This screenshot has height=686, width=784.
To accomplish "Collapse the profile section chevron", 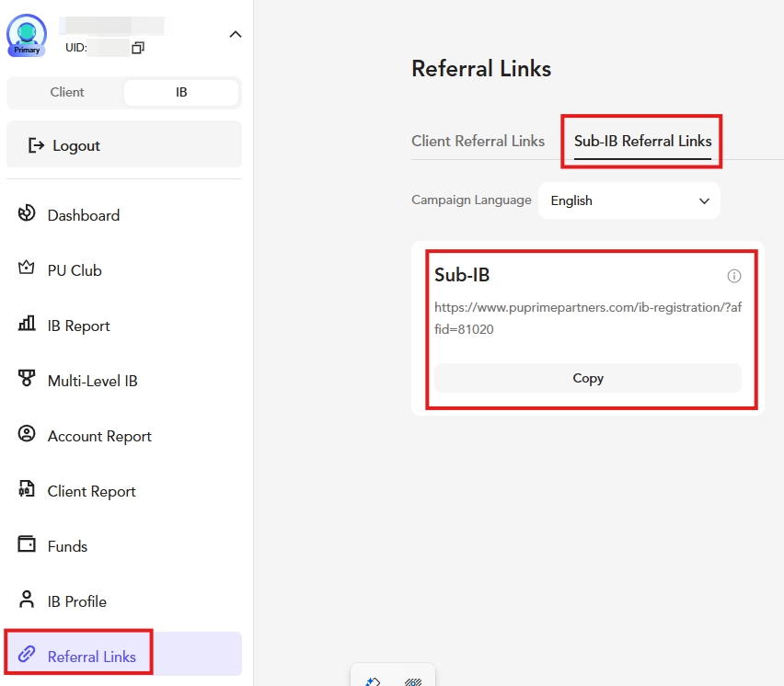I will (235, 34).
